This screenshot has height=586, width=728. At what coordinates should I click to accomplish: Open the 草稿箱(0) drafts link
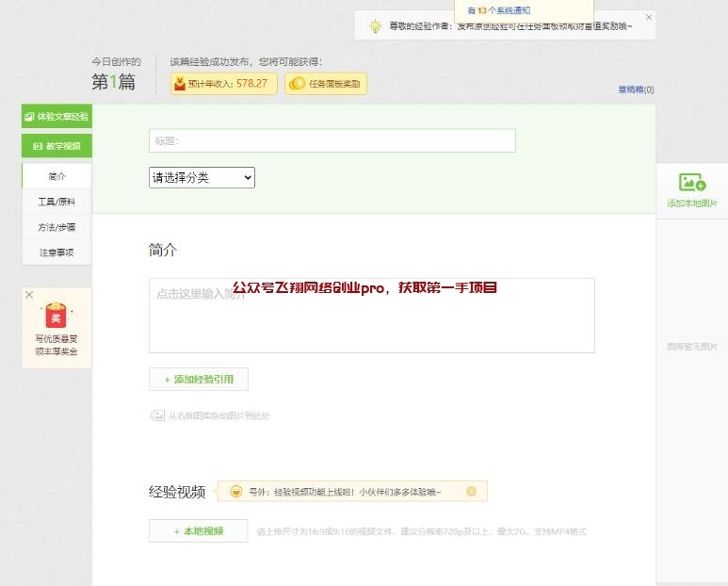[x=636, y=90]
